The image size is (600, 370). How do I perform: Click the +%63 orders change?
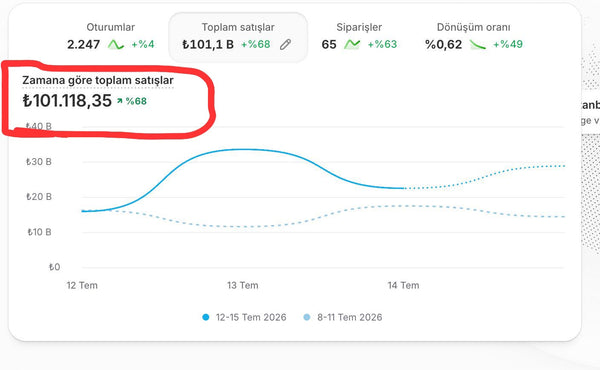click(382, 45)
